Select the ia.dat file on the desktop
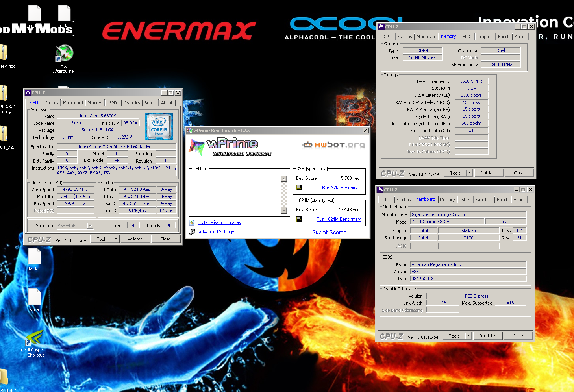Image resolution: width=574 pixels, height=392 pixels. (35, 13)
